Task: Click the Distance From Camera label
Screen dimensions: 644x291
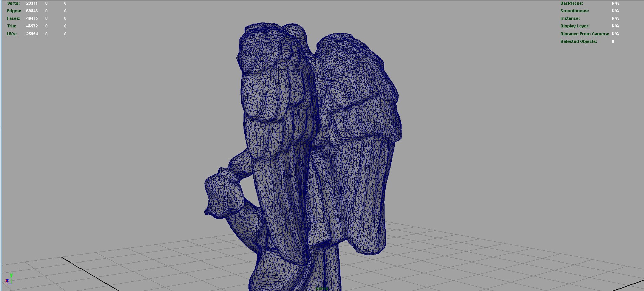Action: (x=585, y=34)
